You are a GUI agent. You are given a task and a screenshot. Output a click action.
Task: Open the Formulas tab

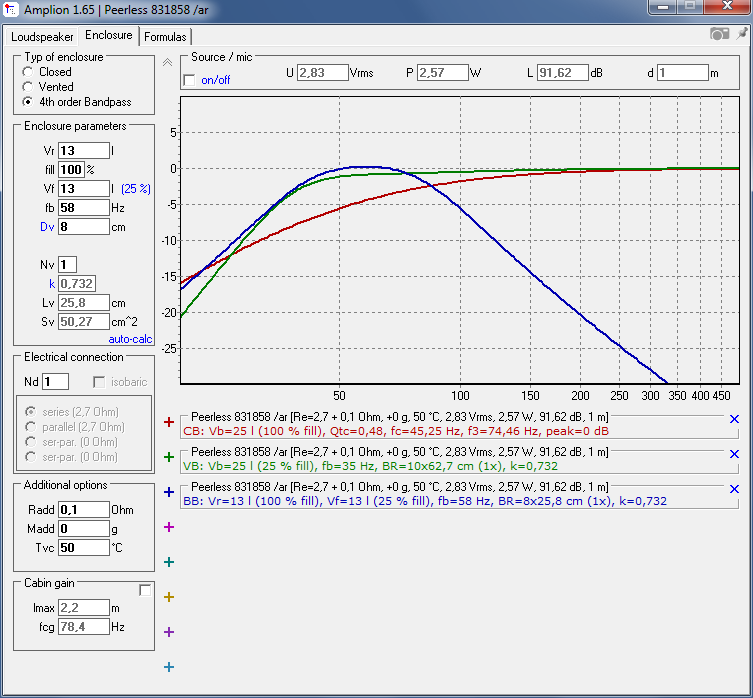click(x=165, y=37)
